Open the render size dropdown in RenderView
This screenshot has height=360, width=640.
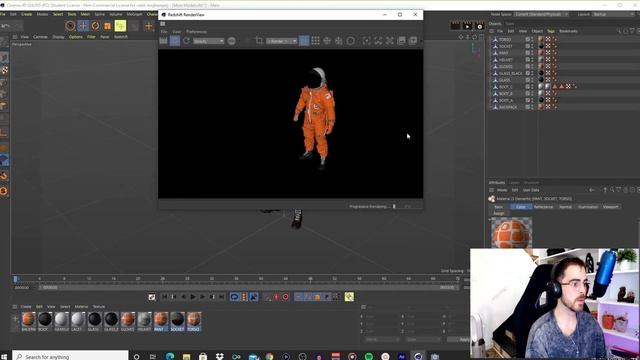282,41
